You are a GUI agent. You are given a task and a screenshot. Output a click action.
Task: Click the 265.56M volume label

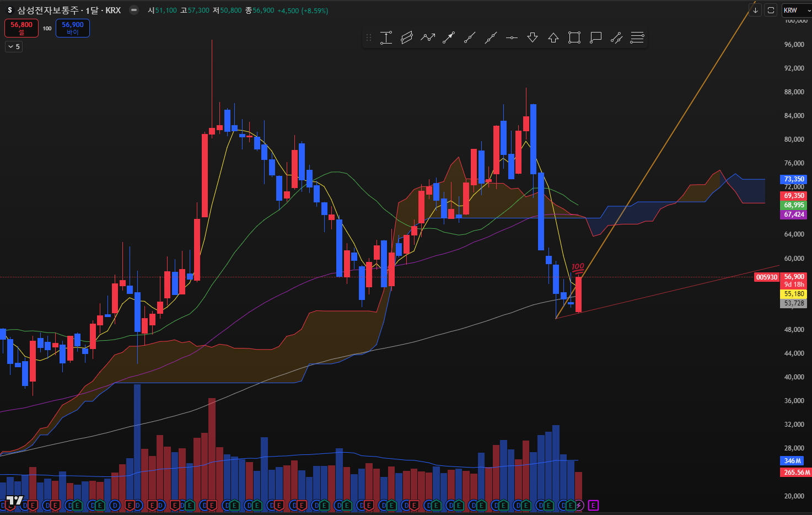796,473
